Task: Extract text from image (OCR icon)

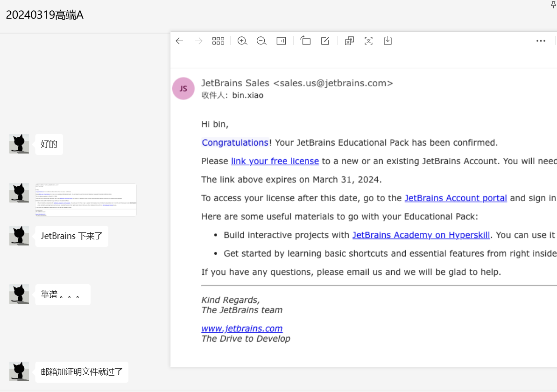Action: 368,41
